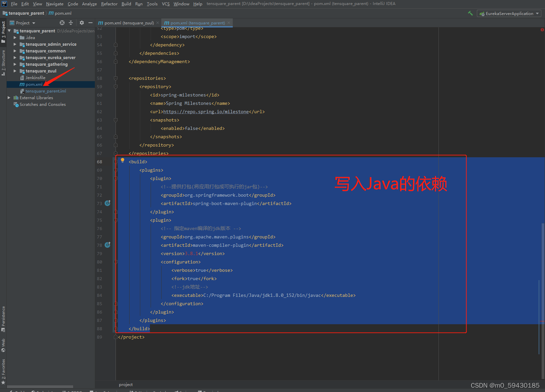Image resolution: width=545 pixels, height=392 pixels.
Task: Click the locate/scroll-from-source target icon
Action: point(62,23)
